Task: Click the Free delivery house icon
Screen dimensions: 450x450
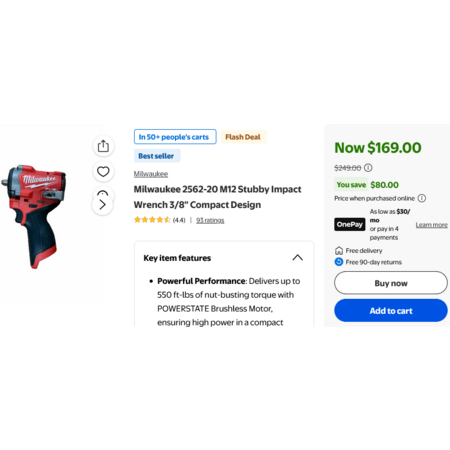Action: (339, 250)
